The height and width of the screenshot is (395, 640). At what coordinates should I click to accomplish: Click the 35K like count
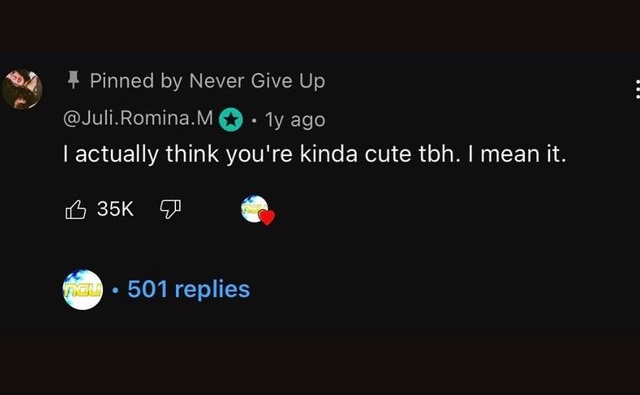pyautogui.click(x=115, y=209)
